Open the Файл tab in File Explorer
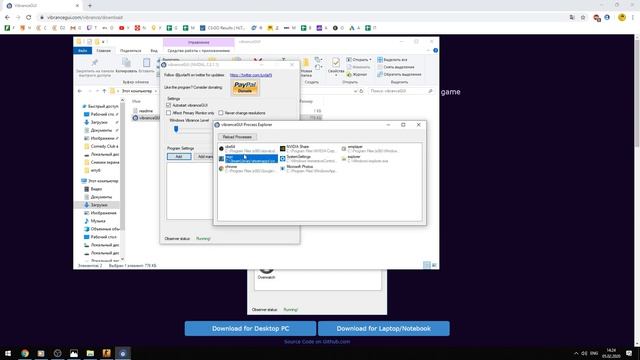640x360 pixels. point(82,51)
